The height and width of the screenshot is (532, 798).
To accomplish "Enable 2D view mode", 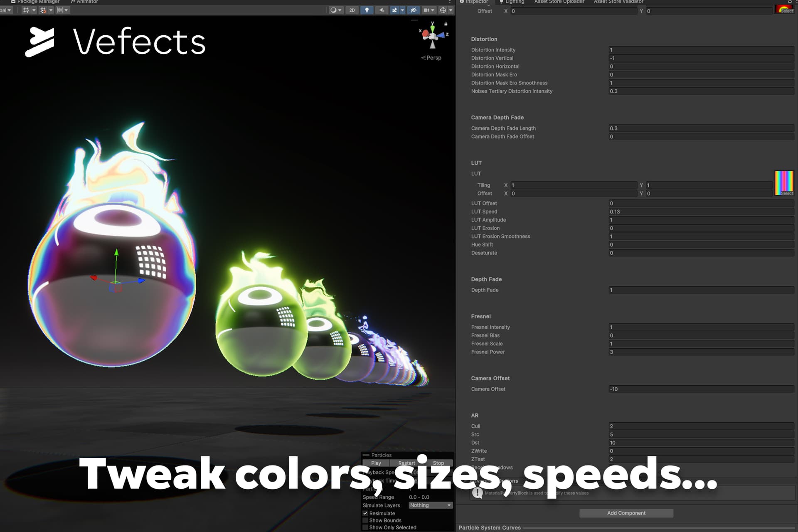I will click(x=352, y=10).
